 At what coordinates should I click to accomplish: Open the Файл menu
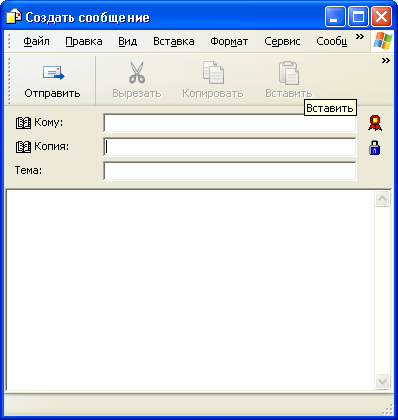coord(36,41)
